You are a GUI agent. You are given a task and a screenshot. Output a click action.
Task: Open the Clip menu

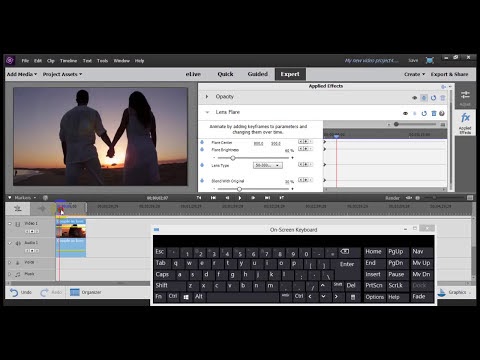pos(51,61)
